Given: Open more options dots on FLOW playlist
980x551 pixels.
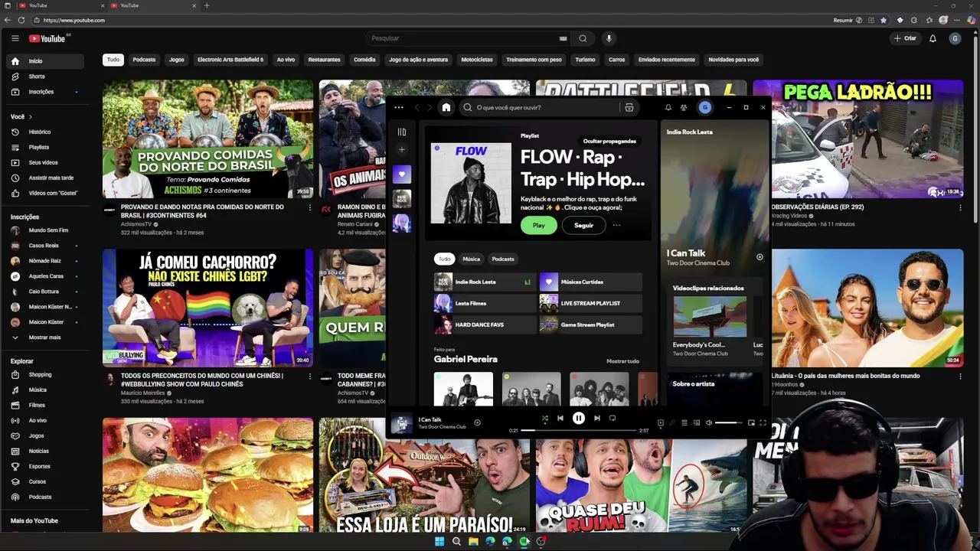Looking at the screenshot, I should (616, 225).
